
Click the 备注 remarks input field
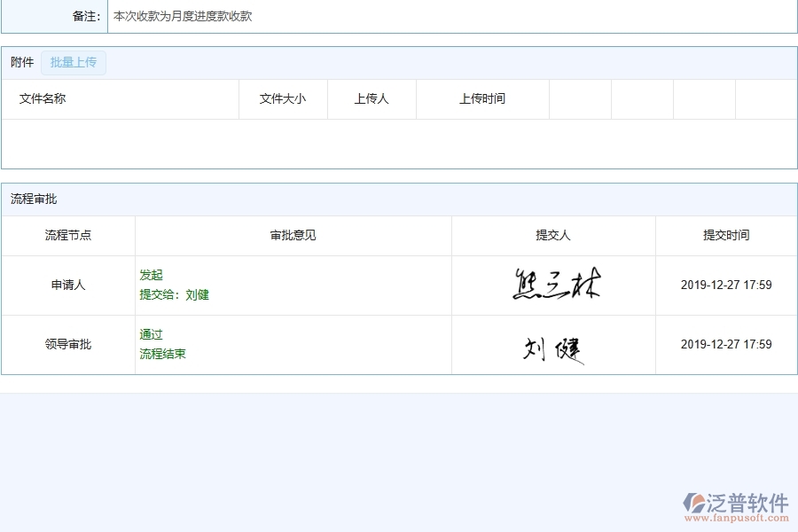[266, 16]
